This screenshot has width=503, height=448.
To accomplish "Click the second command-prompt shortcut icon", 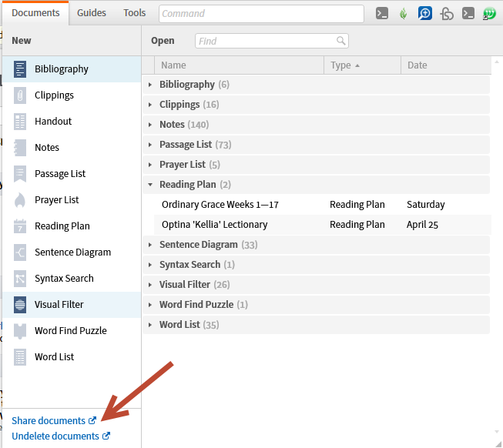I will (x=468, y=13).
